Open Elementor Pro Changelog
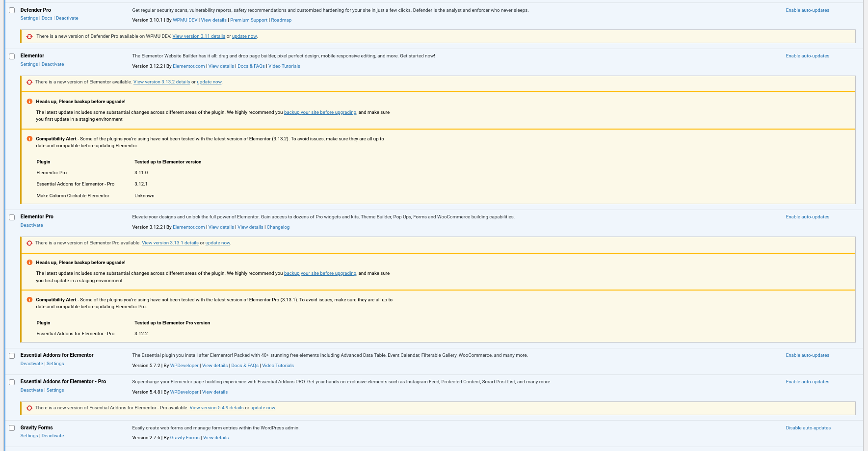Image resolution: width=868 pixels, height=451 pixels. [x=278, y=227]
